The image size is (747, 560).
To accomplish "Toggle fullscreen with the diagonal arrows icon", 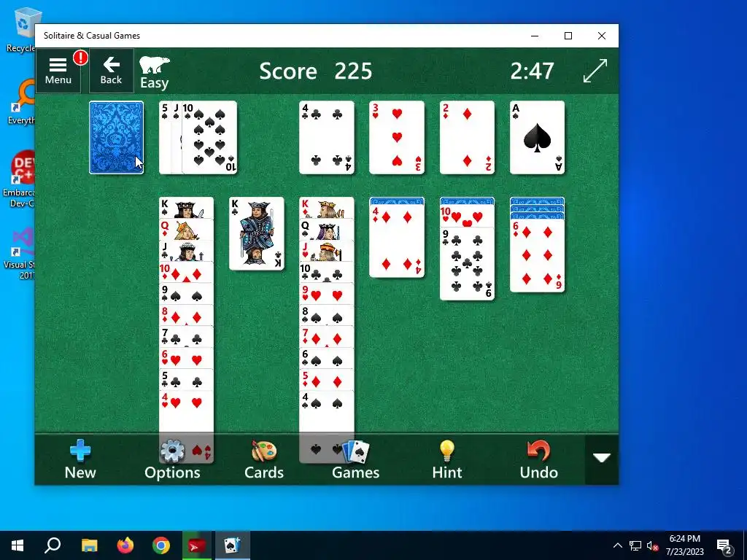I will pos(595,71).
